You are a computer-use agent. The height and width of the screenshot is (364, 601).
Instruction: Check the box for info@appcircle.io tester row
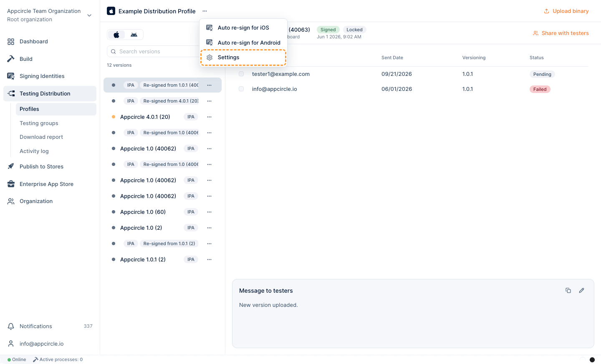tap(241, 89)
